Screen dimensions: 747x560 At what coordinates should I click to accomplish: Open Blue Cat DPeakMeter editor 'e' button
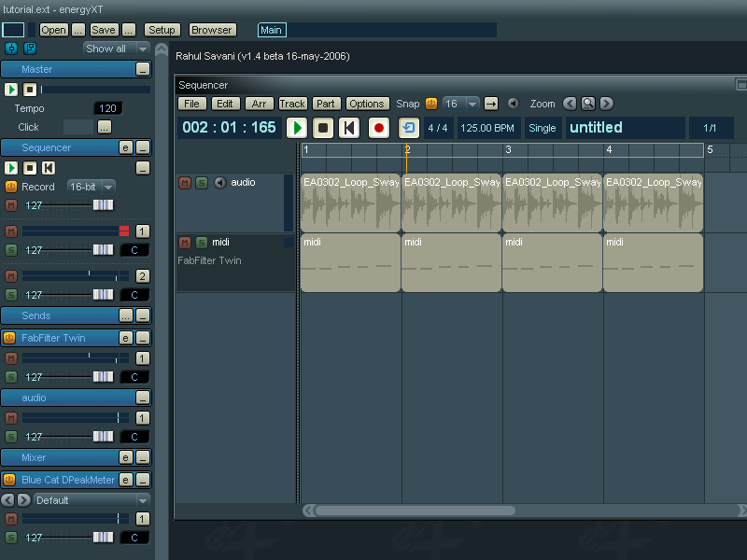[x=125, y=480]
